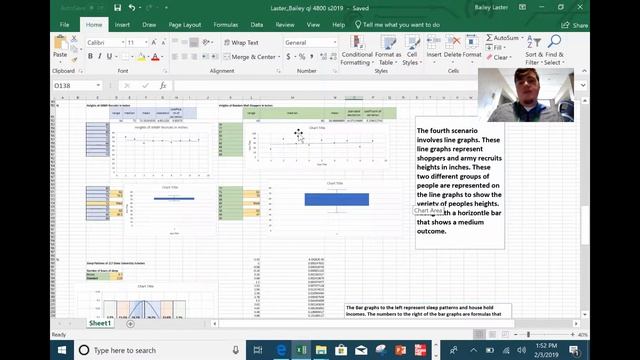Apply the yellow fill color

[x=142, y=57]
